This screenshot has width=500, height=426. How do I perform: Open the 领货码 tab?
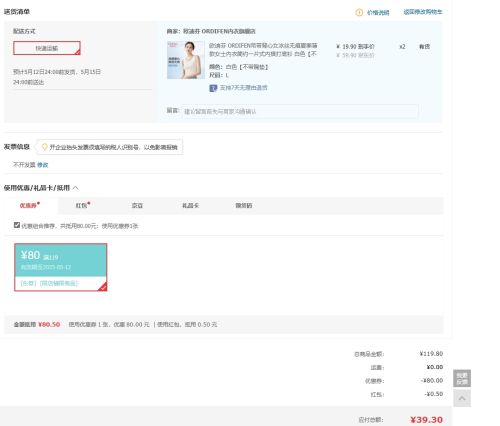tap(244, 206)
